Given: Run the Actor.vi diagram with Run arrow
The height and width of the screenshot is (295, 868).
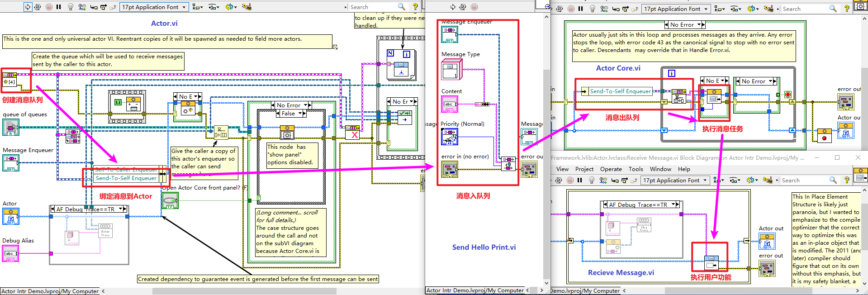Looking at the screenshot, I should [x=28, y=7].
